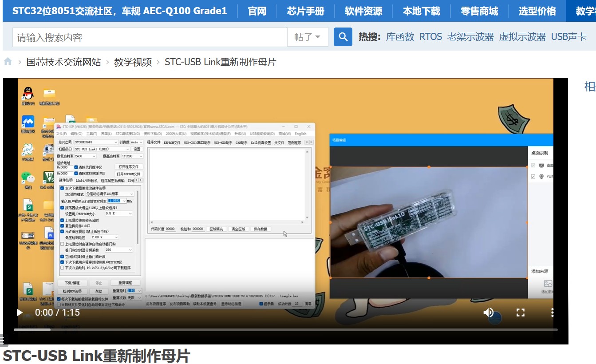The height and width of the screenshot is (364, 596).
Task: Click the Word document desktop icon in the video
Action: point(48,233)
